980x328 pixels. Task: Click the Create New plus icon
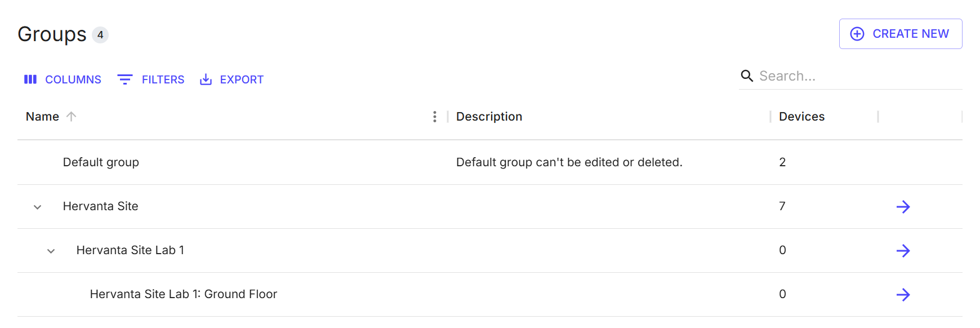click(x=857, y=34)
